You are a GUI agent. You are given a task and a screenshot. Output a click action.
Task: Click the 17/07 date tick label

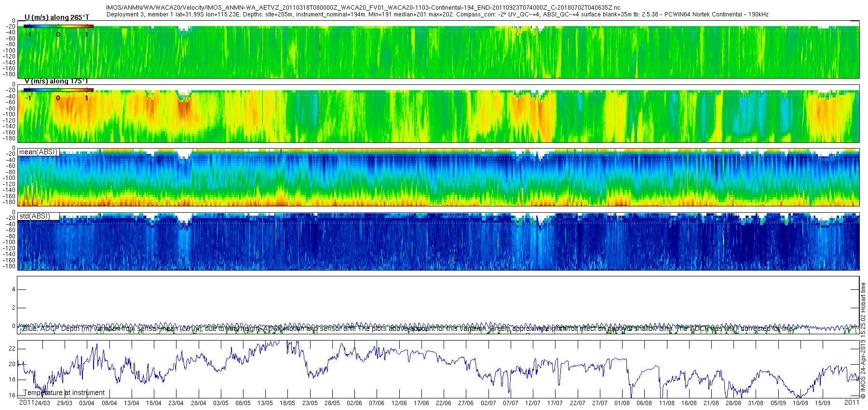pyautogui.click(x=555, y=403)
